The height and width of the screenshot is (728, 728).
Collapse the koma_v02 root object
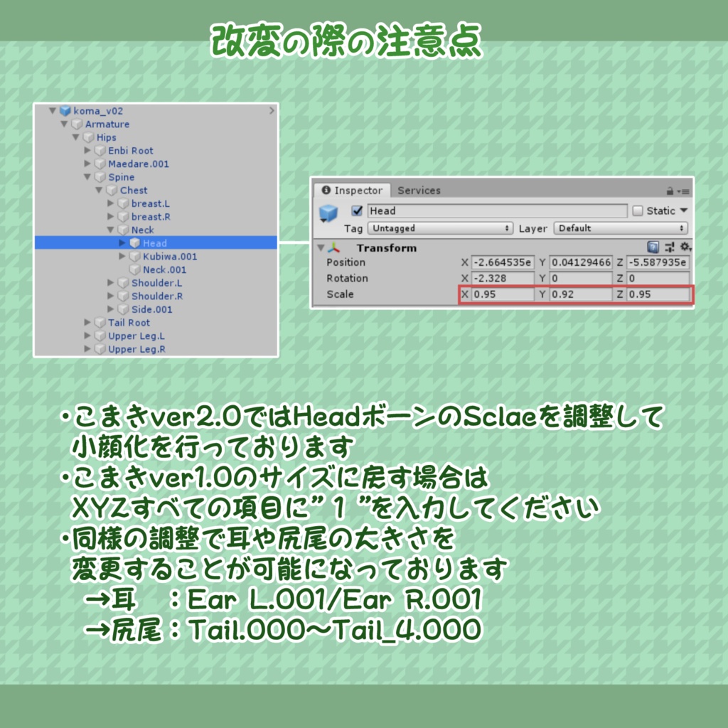[53, 110]
